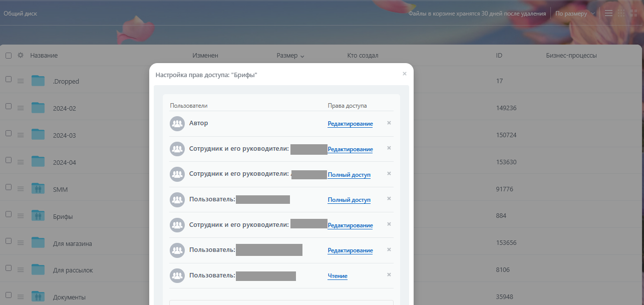Open the row menu for 2024-04
The height and width of the screenshot is (305, 644).
coord(21,162)
